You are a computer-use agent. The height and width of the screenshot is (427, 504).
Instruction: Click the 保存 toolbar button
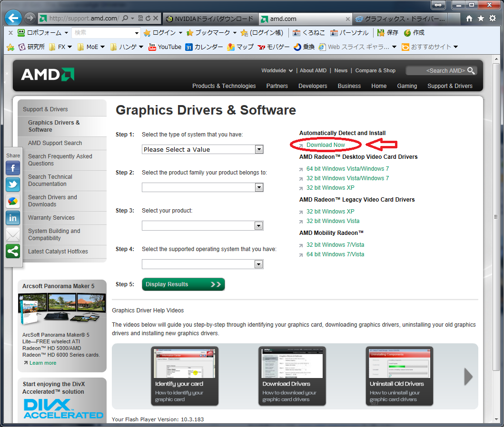point(388,33)
